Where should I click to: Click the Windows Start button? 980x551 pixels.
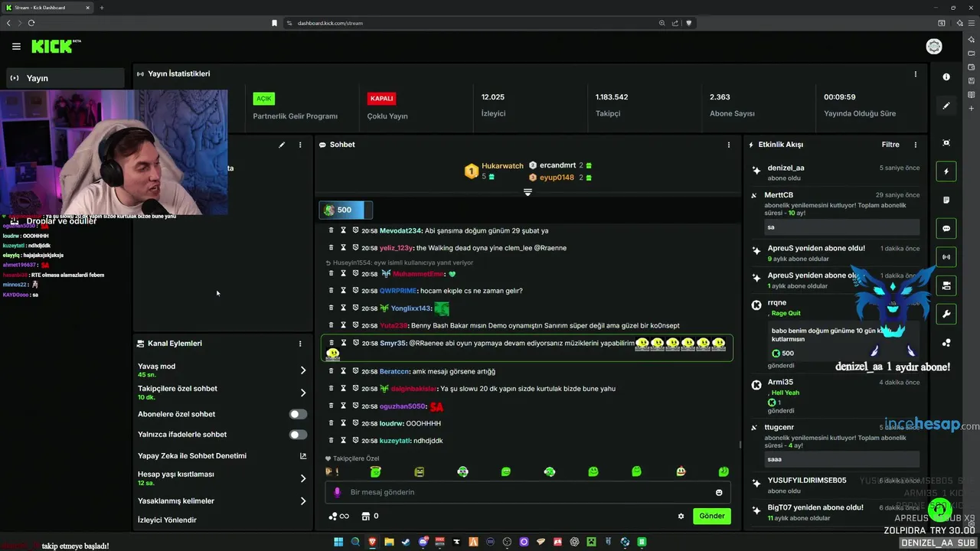338,542
